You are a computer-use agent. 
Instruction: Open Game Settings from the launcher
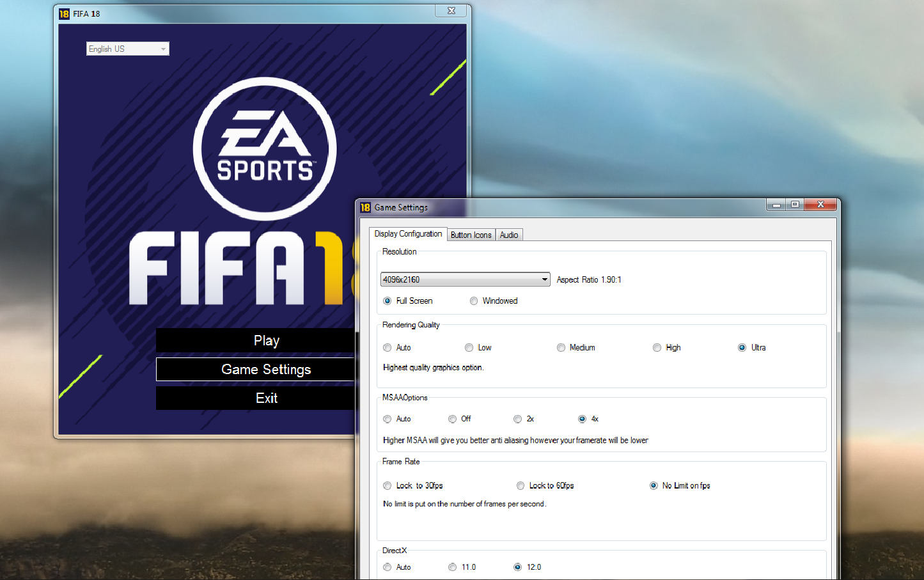coord(256,369)
